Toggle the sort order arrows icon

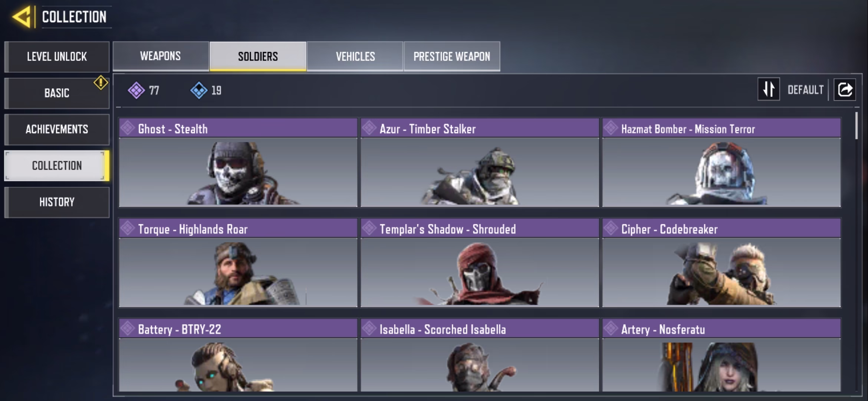(769, 89)
